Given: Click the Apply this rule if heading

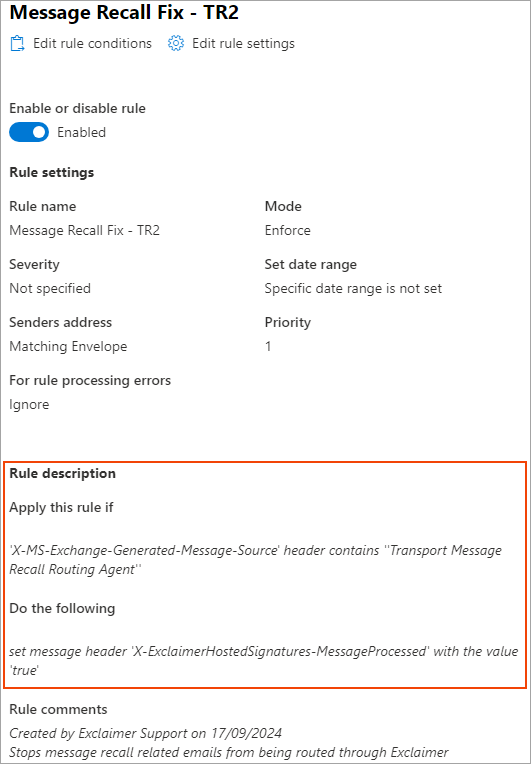Looking at the screenshot, I should click(61, 507).
